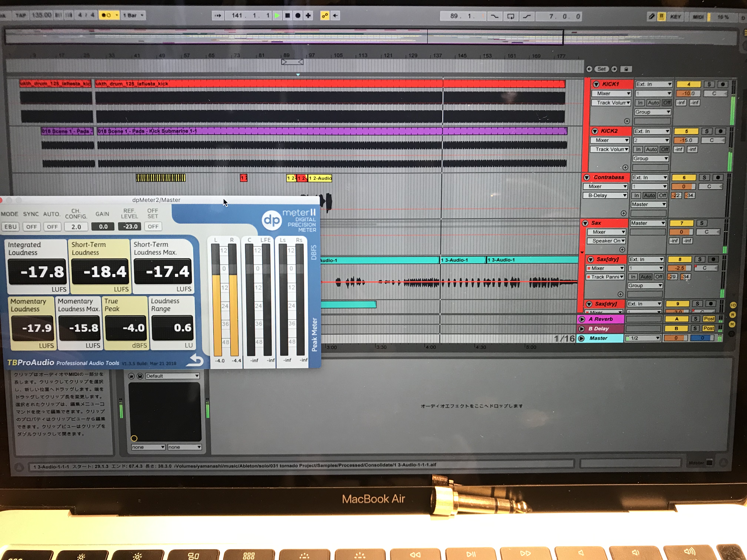
Task: Collapse the KICK1 track with its fold arrow
Action: pos(596,84)
